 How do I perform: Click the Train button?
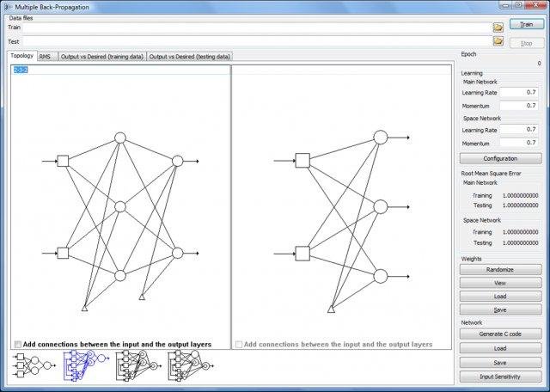click(527, 24)
